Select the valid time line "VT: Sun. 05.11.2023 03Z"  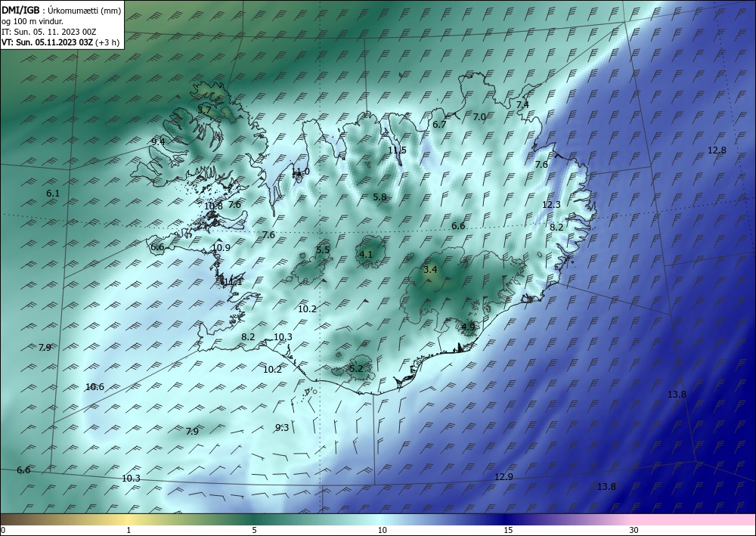[x=48, y=42]
